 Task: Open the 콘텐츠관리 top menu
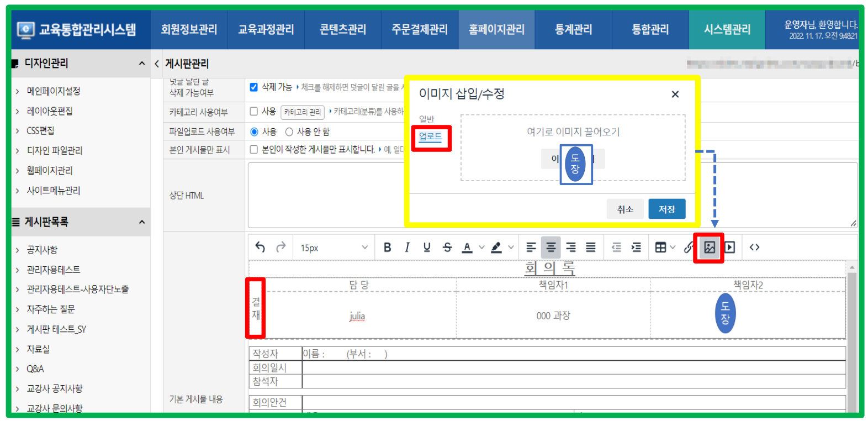point(343,29)
